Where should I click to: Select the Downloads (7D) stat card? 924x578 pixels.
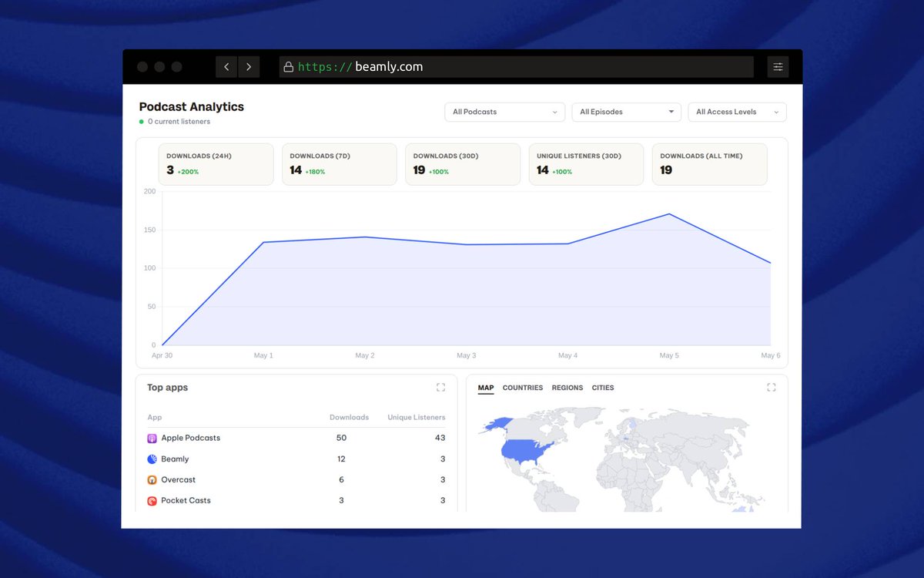[x=340, y=164]
